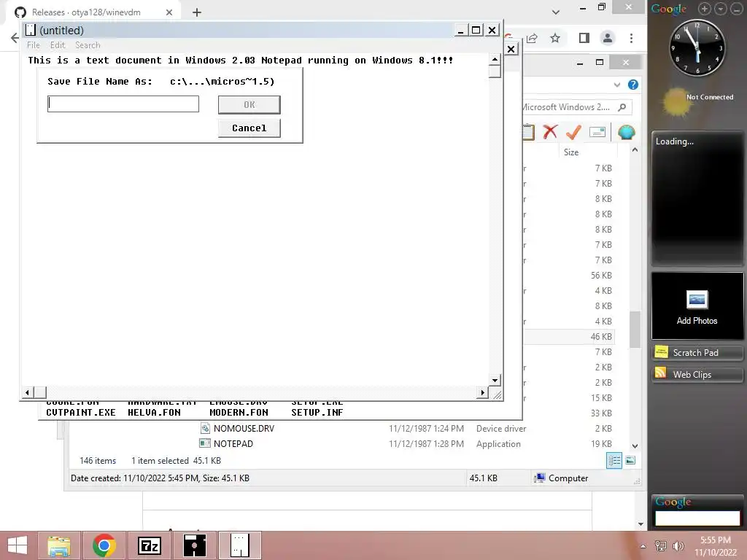Sort Explorer list by Size column
Image resolution: width=747 pixels, height=560 pixels.
click(x=571, y=152)
